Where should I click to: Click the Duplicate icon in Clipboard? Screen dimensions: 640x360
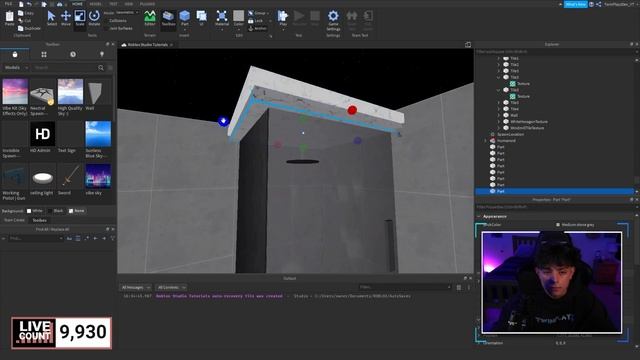point(21,28)
